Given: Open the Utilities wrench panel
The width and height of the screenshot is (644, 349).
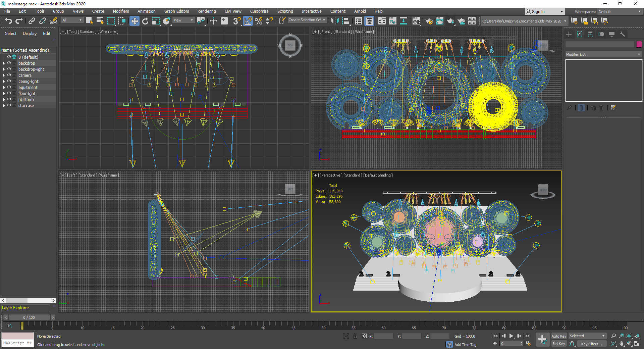Looking at the screenshot, I should (x=623, y=34).
